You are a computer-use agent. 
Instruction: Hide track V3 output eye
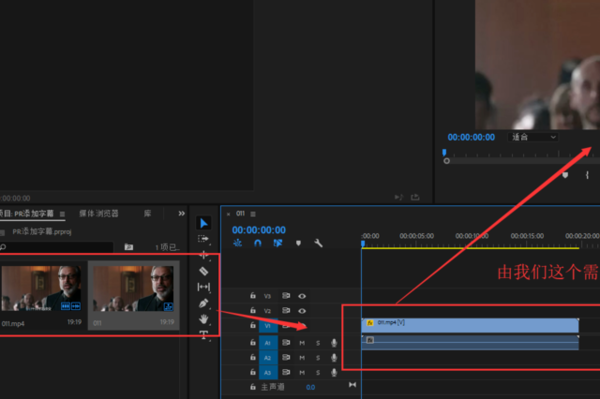click(x=302, y=296)
